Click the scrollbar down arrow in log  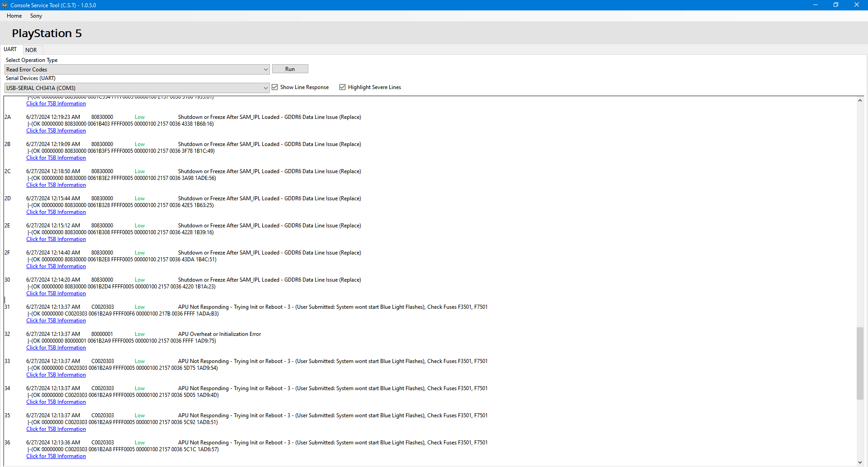pos(860,462)
